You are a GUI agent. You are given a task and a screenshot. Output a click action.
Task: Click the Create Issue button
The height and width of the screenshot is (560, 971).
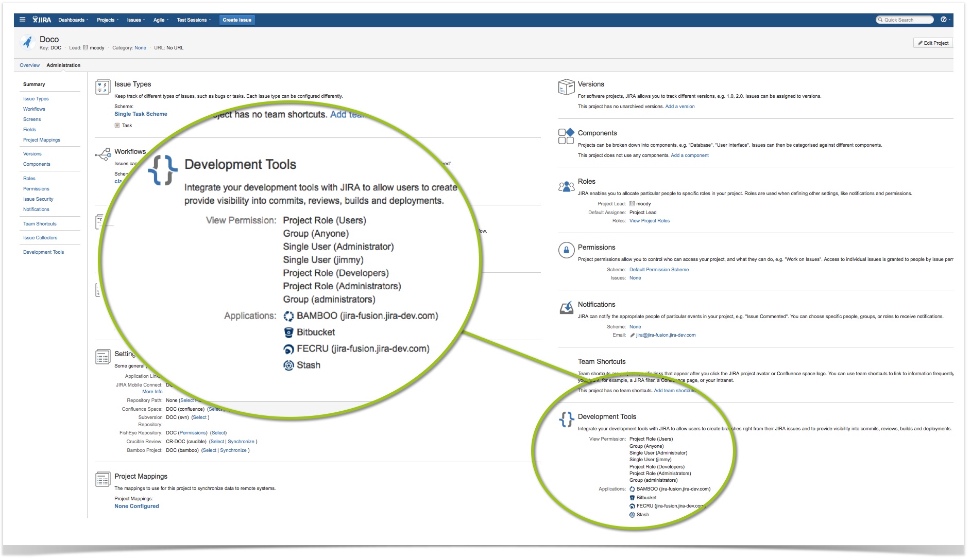tap(237, 20)
